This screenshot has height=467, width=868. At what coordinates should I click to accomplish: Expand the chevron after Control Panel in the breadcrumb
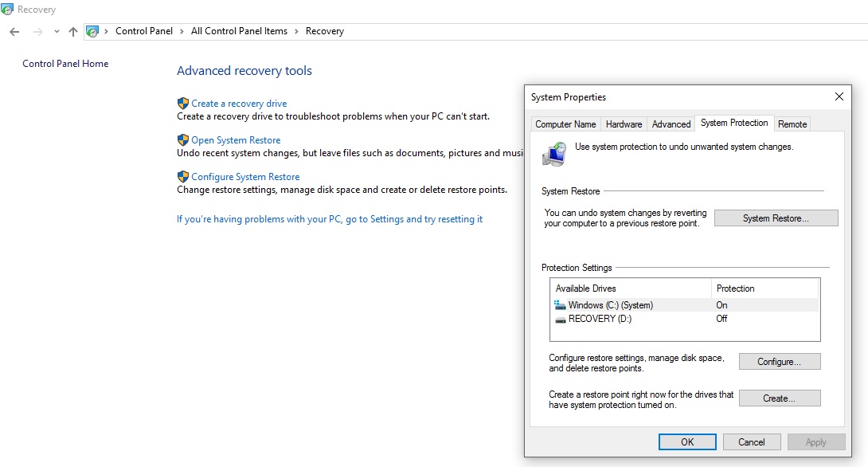182,32
